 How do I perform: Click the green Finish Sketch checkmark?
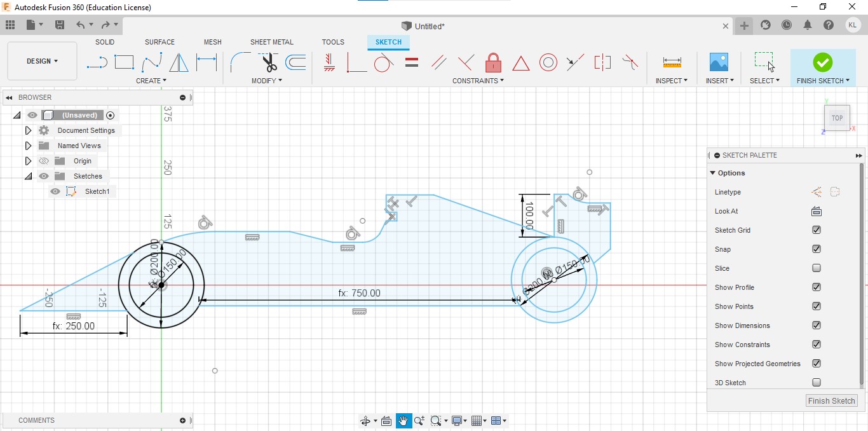tap(823, 62)
